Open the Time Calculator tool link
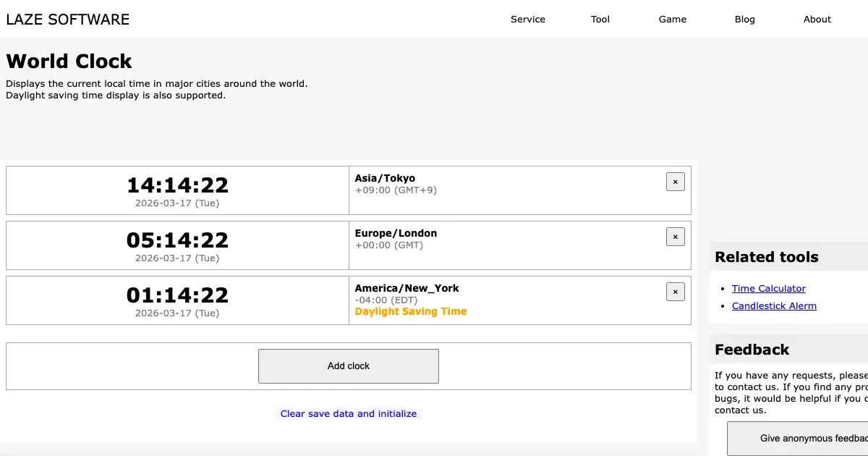Screen dimensions: 868x456 point(768,289)
